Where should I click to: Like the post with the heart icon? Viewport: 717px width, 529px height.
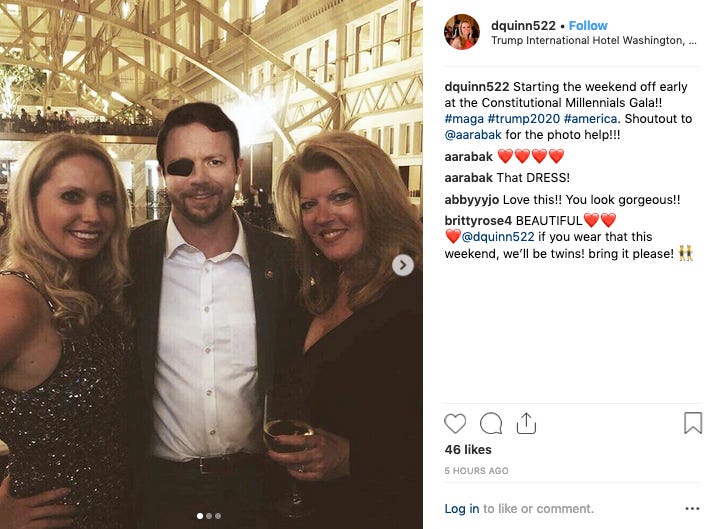(455, 423)
